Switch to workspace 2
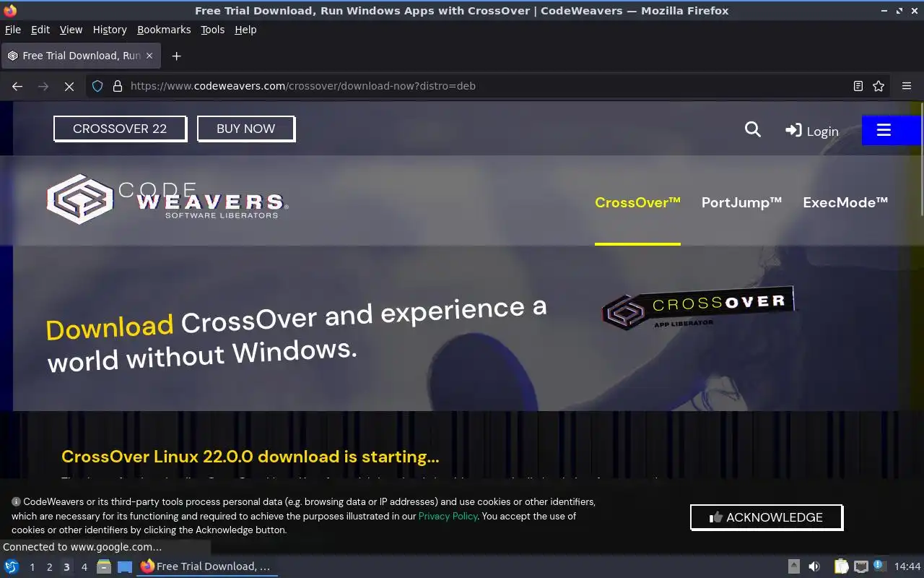Image resolution: width=924 pixels, height=578 pixels. 49,567
